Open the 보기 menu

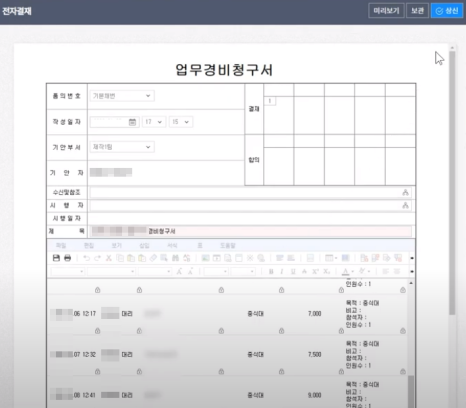(x=116, y=246)
